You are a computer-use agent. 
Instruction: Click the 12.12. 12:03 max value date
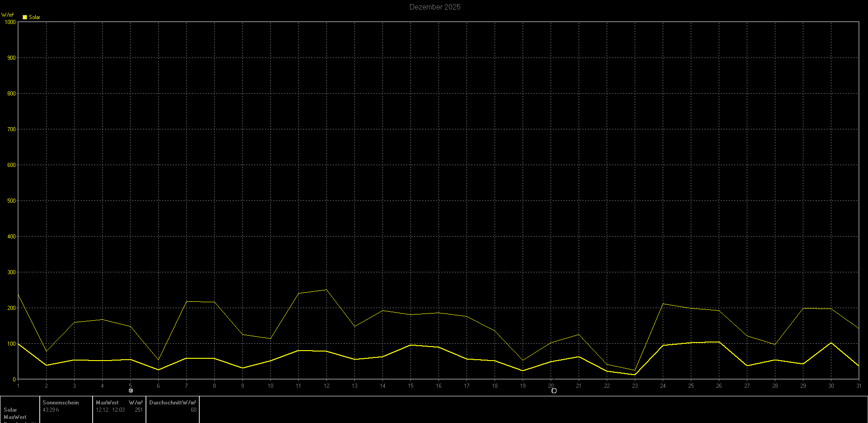[x=110, y=410]
